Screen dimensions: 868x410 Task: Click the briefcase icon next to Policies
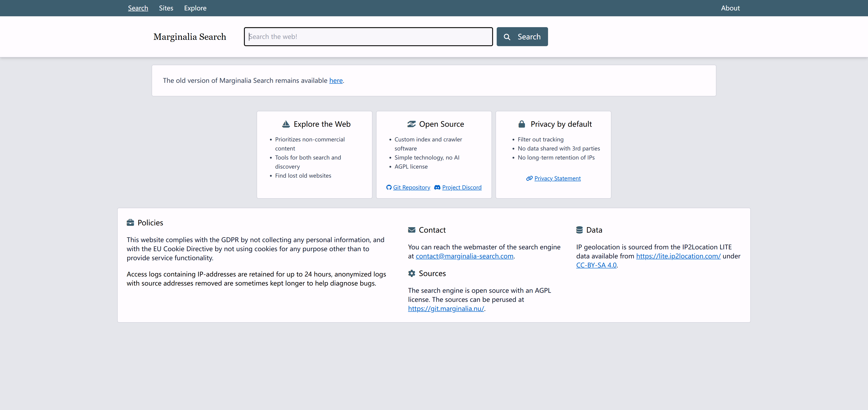[x=130, y=223]
